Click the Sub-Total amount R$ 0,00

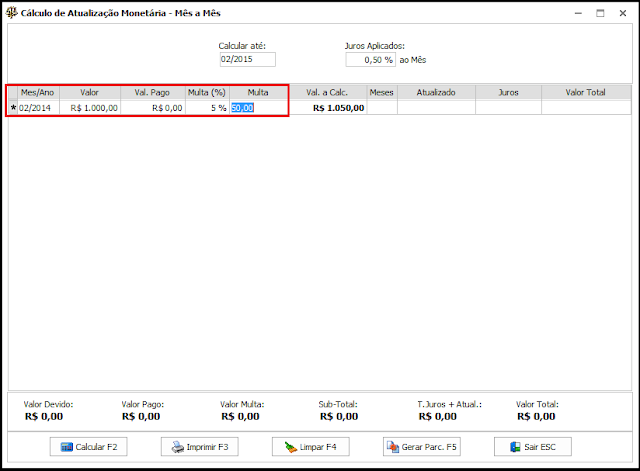339,417
